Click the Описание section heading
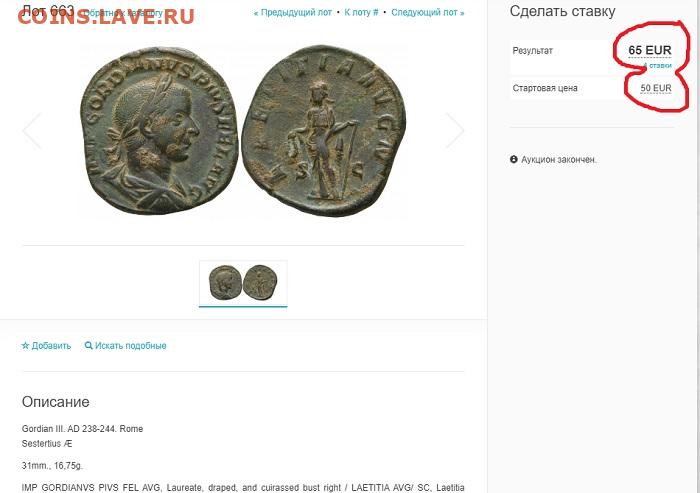Viewport: 700px width, 493px height. 55,402
